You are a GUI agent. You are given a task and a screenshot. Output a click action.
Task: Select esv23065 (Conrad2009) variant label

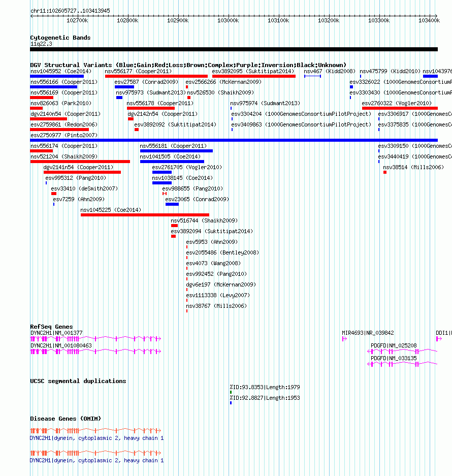197,199
